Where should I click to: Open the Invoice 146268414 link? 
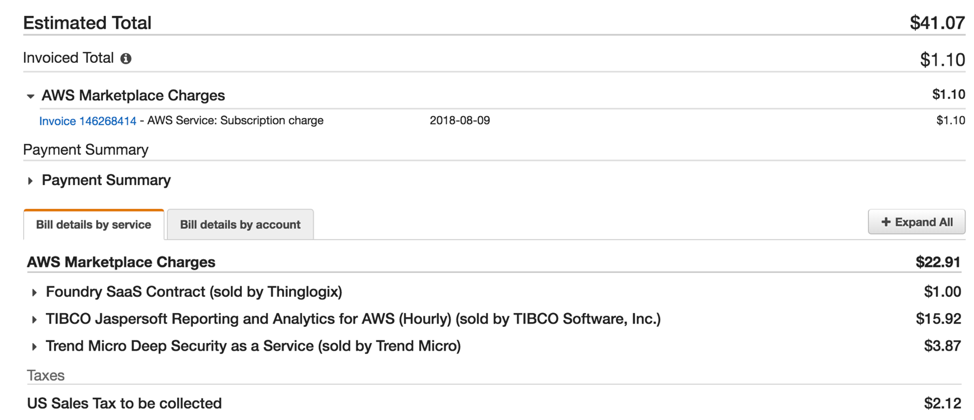click(x=88, y=121)
